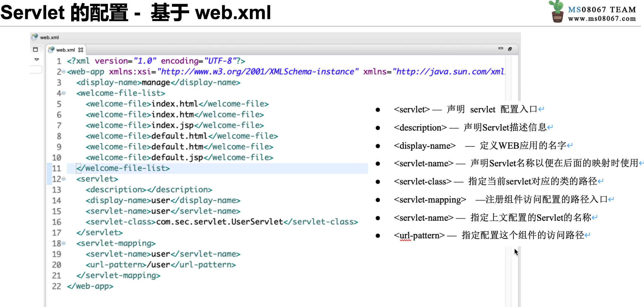This screenshot has width=644, height=307.
Task: Select the default.html welcome-file line
Action: pos(182,136)
